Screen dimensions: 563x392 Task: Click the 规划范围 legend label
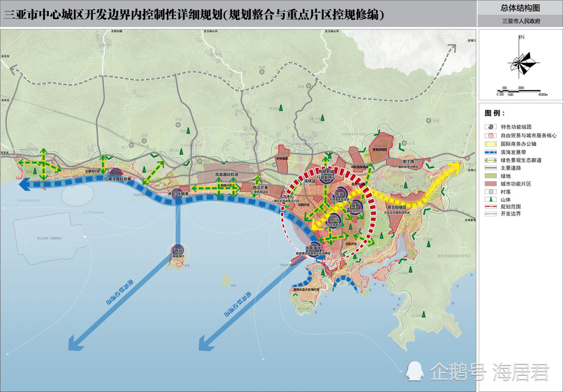(x=511, y=207)
